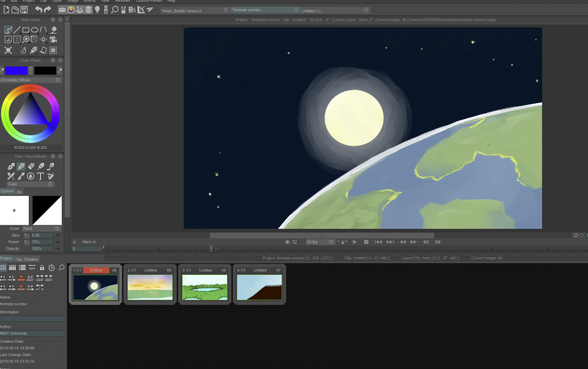This screenshot has width=588, height=369.
Task: Open the Mark In options circle button
Action: [74, 242]
